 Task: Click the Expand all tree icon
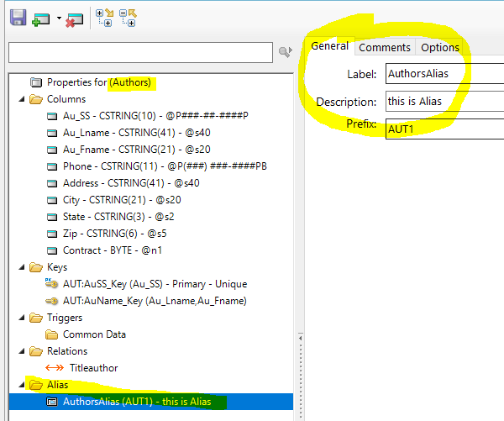pos(104,18)
